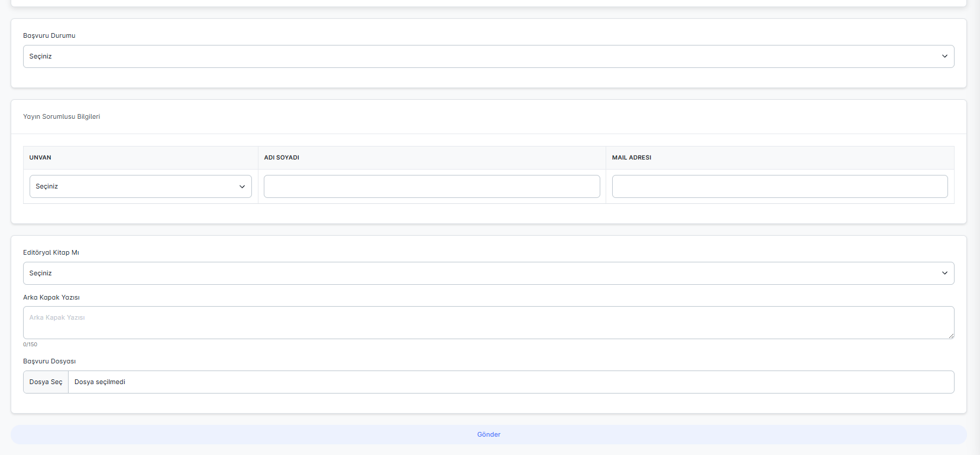
Task: Click the chevron arrow in Editöryal Kitap Mı
Action: (x=945, y=274)
